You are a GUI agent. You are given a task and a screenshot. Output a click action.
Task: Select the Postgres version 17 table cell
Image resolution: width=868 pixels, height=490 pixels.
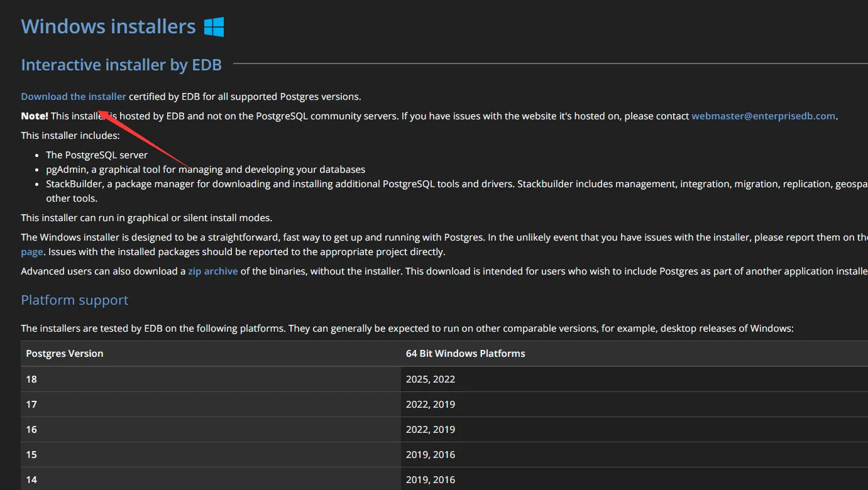coord(31,405)
